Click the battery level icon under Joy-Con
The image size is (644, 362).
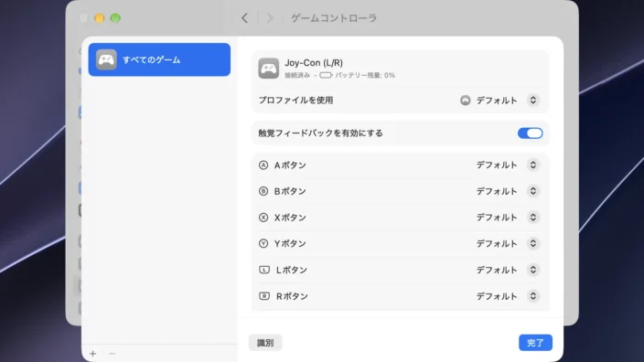point(326,75)
